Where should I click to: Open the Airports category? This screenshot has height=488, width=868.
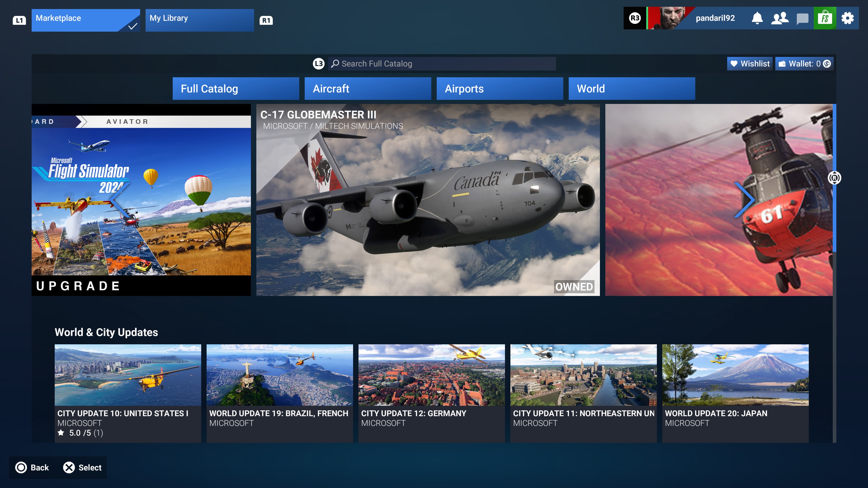click(x=500, y=89)
